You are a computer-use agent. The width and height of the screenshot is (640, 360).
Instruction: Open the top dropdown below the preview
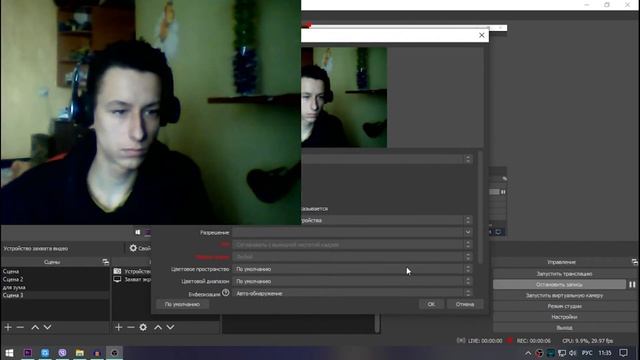tap(387, 159)
